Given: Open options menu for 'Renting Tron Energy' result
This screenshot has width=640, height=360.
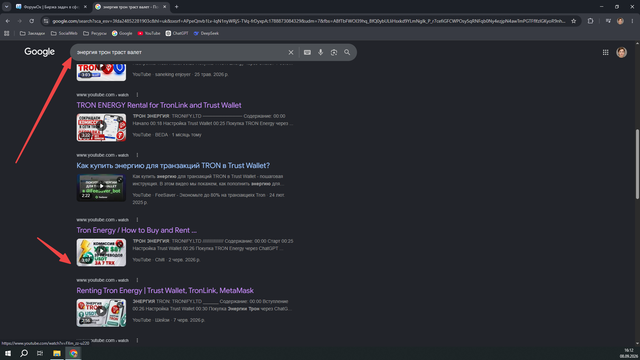Looking at the screenshot, I should click(x=137, y=280).
